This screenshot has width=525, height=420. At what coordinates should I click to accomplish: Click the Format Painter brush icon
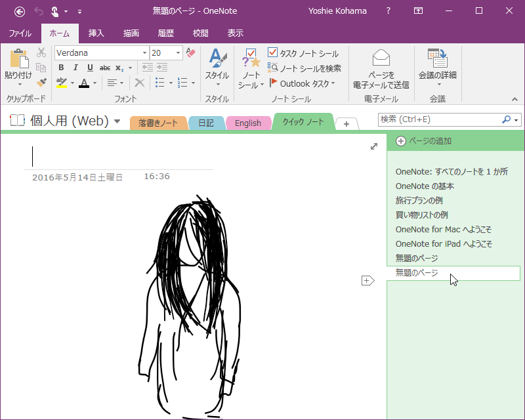[x=41, y=82]
